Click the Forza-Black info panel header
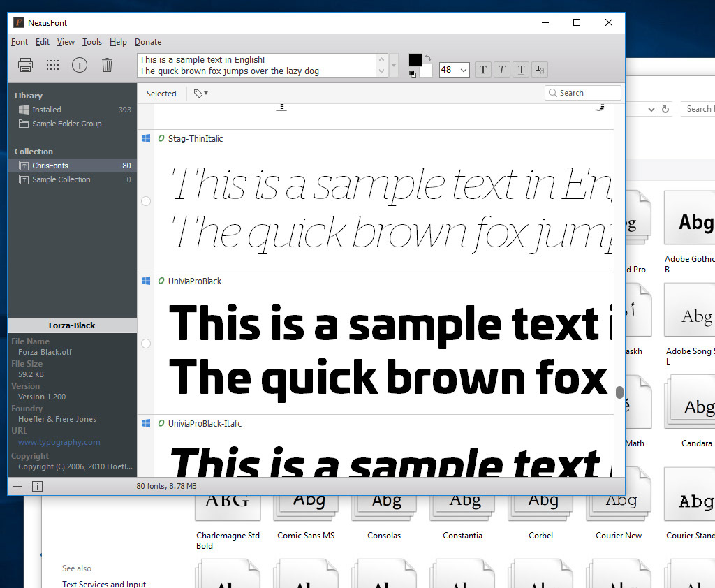This screenshot has height=588, width=715. (x=72, y=325)
